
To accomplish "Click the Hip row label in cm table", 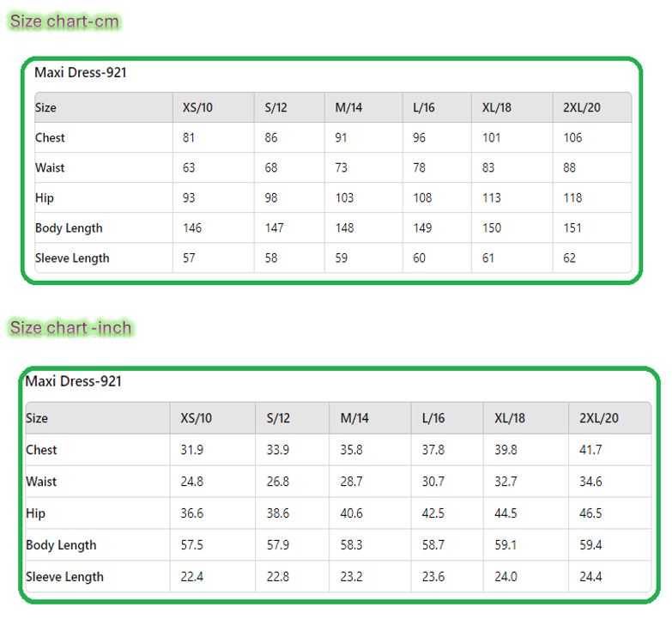I will pos(45,197).
